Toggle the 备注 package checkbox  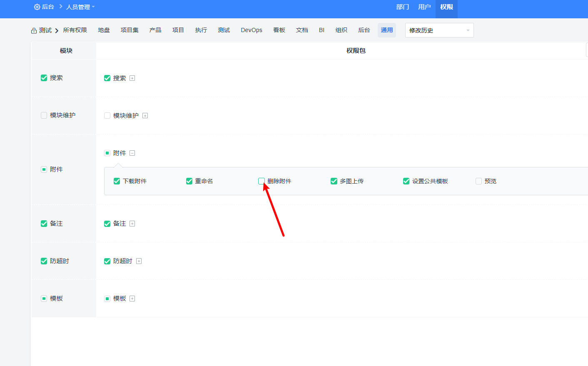pyautogui.click(x=107, y=224)
